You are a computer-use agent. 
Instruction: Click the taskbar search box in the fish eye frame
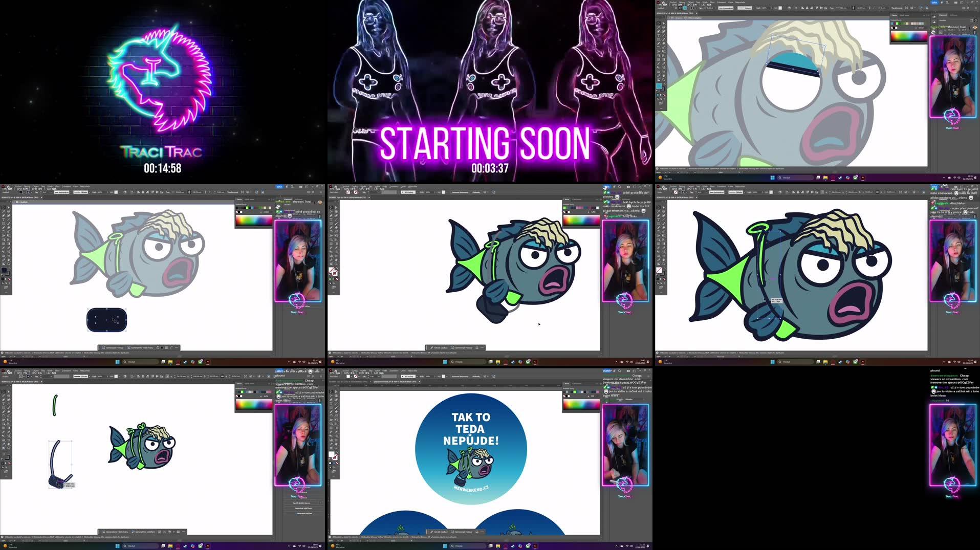pos(795,178)
